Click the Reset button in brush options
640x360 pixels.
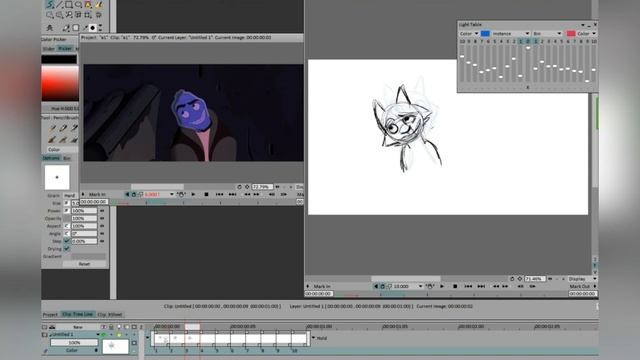(x=84, y=264)
